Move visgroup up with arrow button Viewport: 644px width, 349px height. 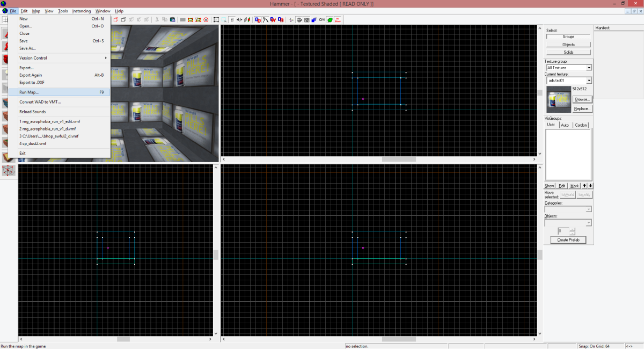[584, 186]
